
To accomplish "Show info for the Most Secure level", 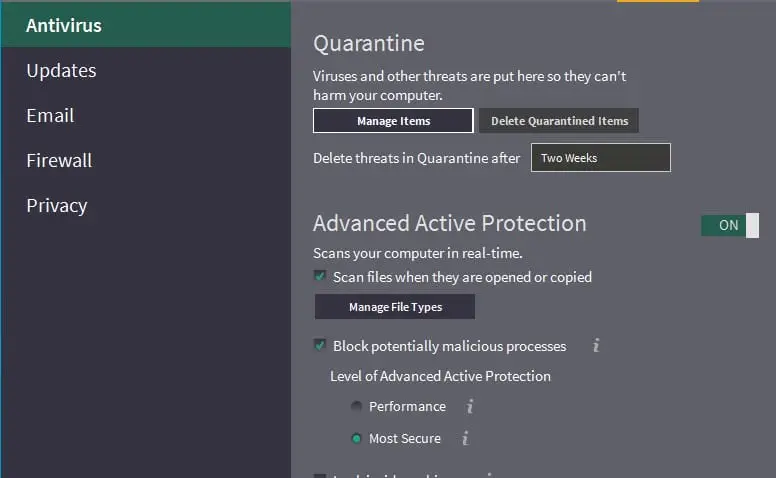I will point(465,438).
